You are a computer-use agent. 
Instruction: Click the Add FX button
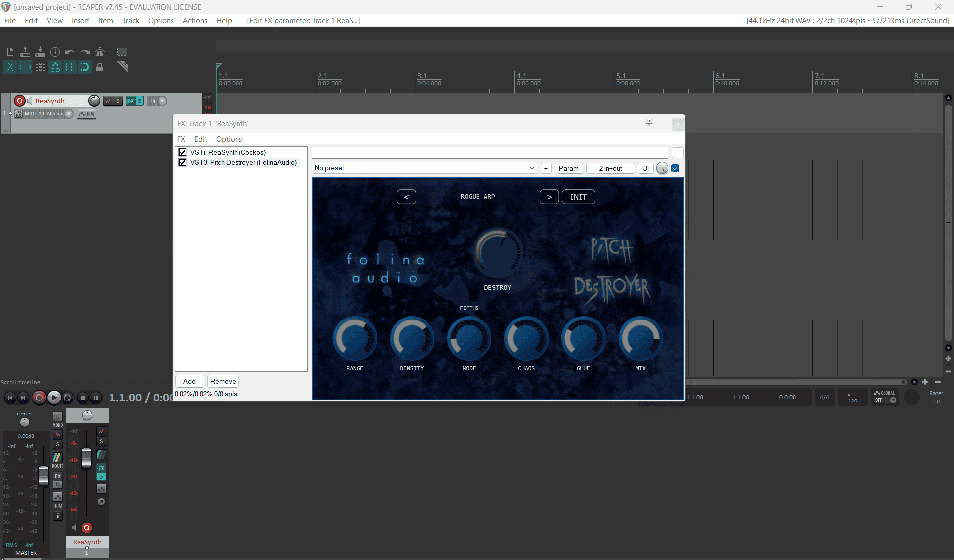point(189,381)
